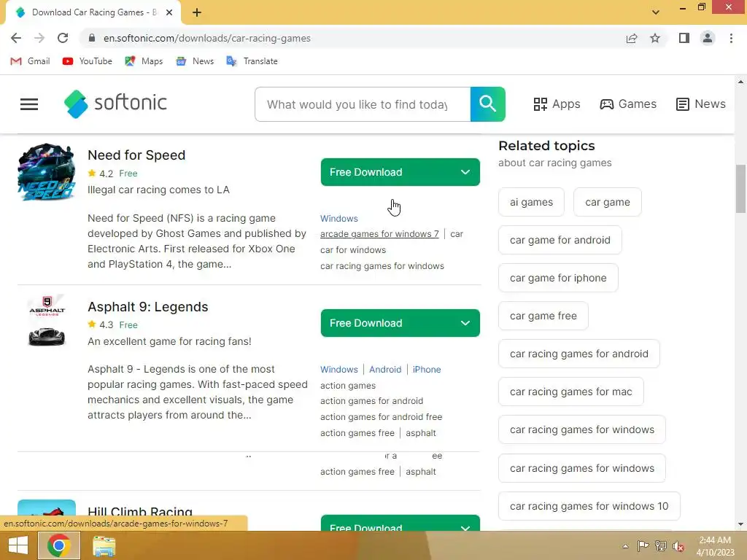Select car game for iphone topic

tap(558, 278)
